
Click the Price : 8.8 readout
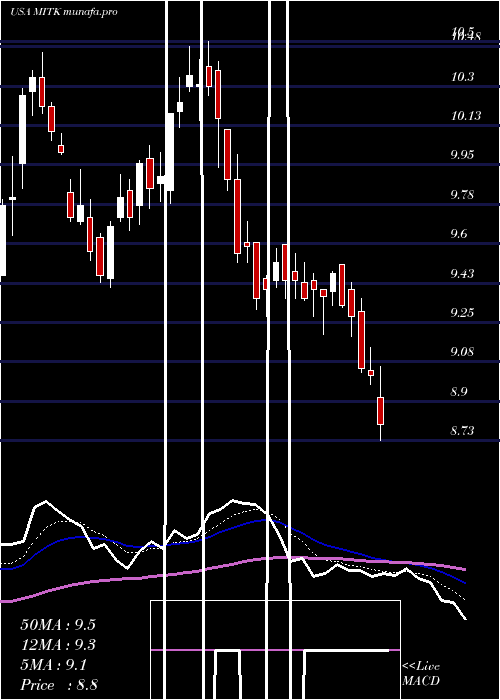click(59, 685)
